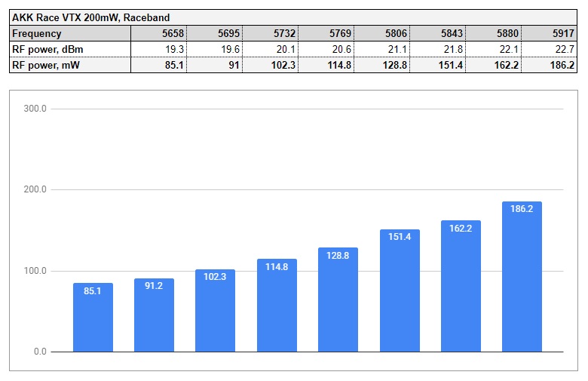Select the mW table cell 85.1
588x381 pixels.
[x=158, y=65]
